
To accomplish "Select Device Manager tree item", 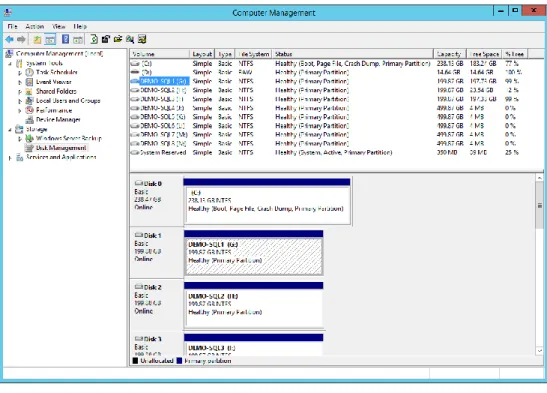I will click(x=58, y=120).
